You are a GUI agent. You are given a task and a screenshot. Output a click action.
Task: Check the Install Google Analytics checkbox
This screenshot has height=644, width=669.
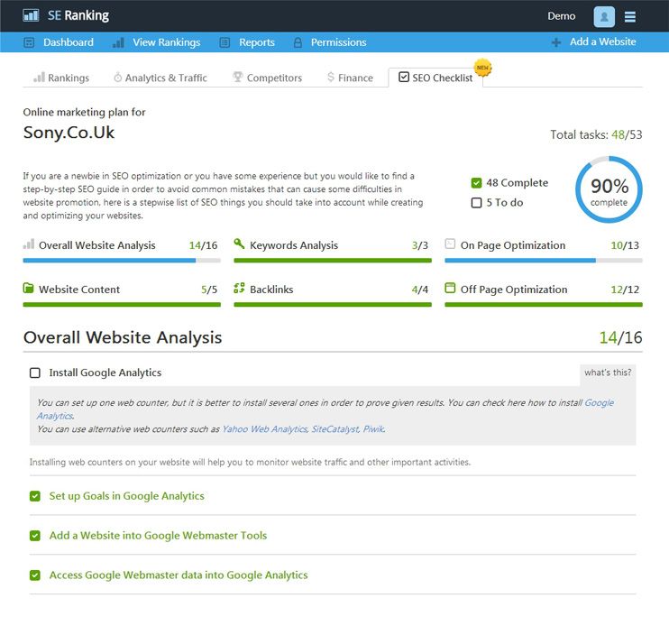[35, 373]
